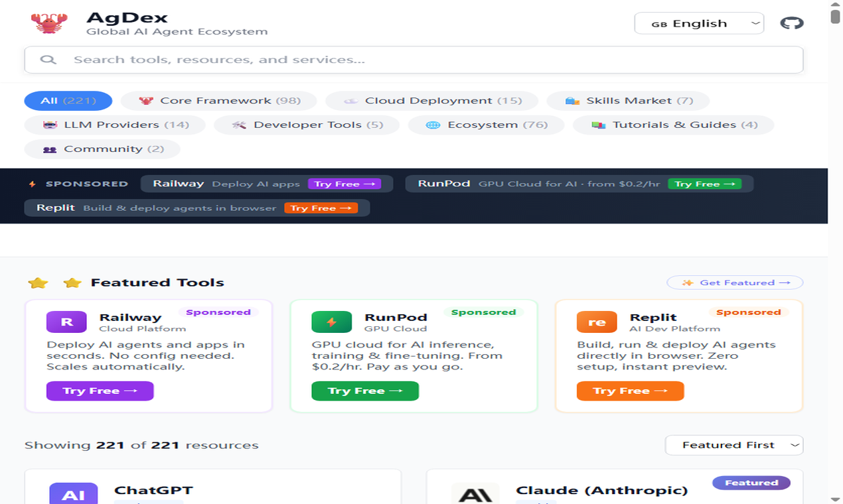Click purple Try Free on Railway card
The width and height of the screenshot is (843, 504).
click(100, 391)
